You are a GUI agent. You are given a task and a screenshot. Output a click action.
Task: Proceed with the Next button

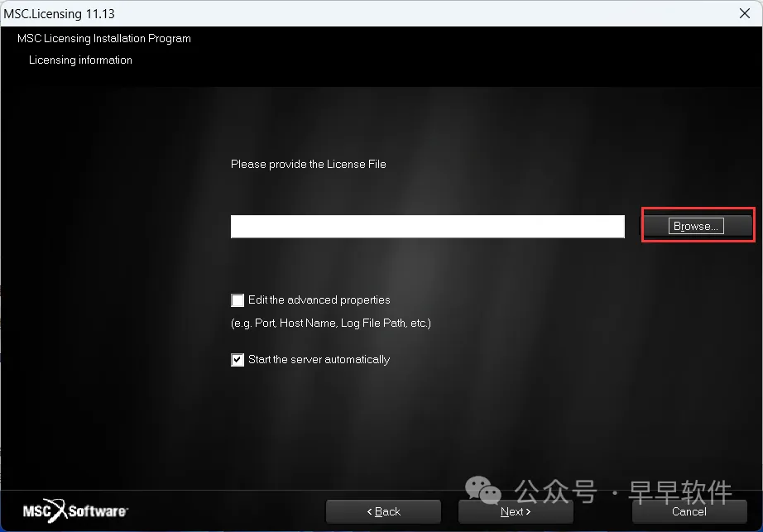pos(516,511)
